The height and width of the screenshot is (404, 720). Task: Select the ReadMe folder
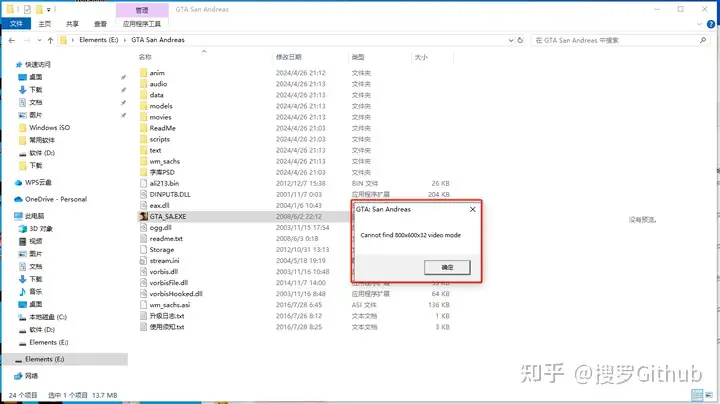point(163,128)
